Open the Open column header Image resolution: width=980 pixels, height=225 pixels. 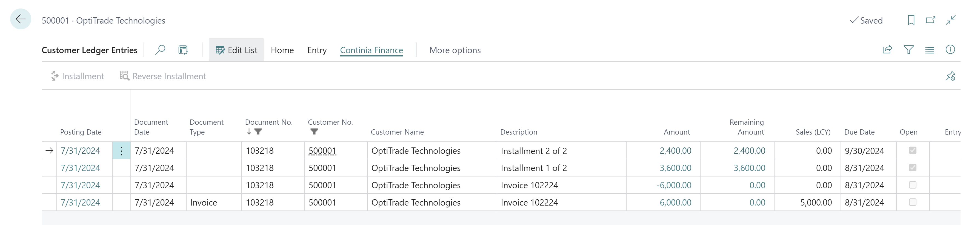tap(908, 132)
